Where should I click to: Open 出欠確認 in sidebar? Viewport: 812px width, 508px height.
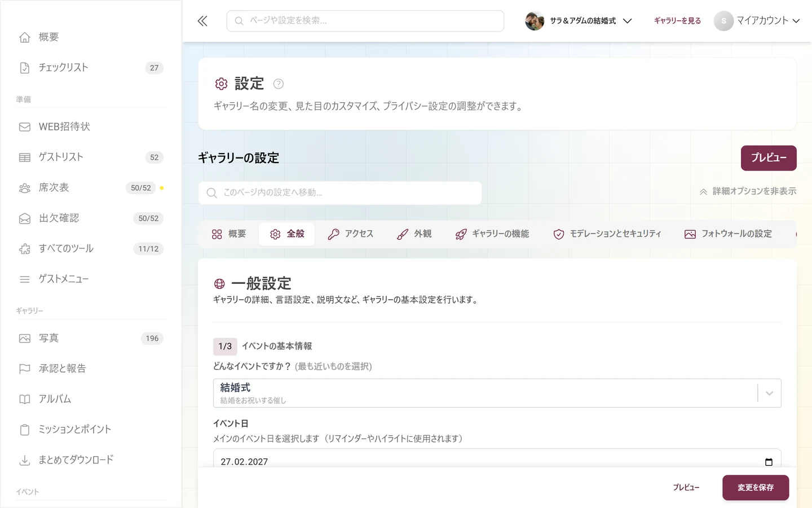pos(90,218)
